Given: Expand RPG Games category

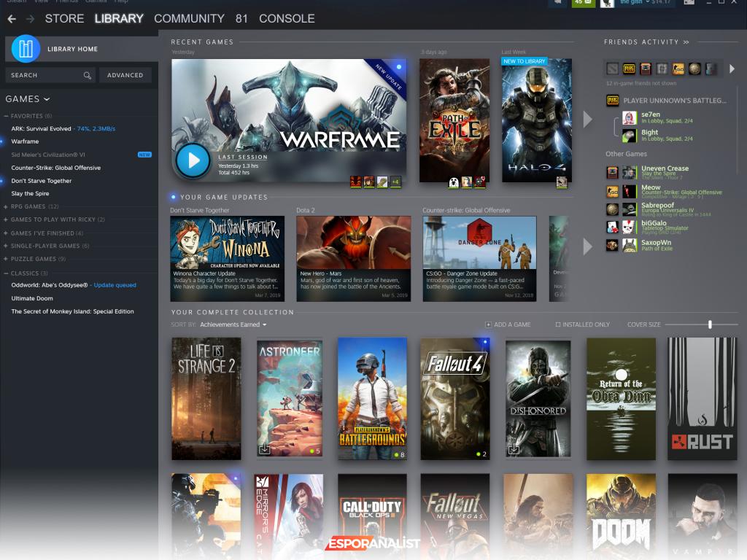Looking at the screenshot, I should coord(6,206).
